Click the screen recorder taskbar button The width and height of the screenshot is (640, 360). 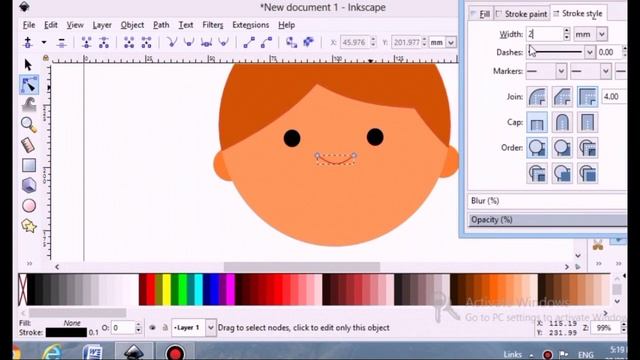click(x=175, y=352)
